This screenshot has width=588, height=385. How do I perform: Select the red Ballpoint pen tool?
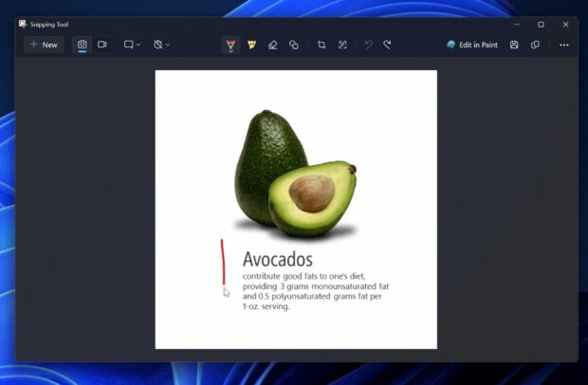pyautogui.click(x=230, y=45)
